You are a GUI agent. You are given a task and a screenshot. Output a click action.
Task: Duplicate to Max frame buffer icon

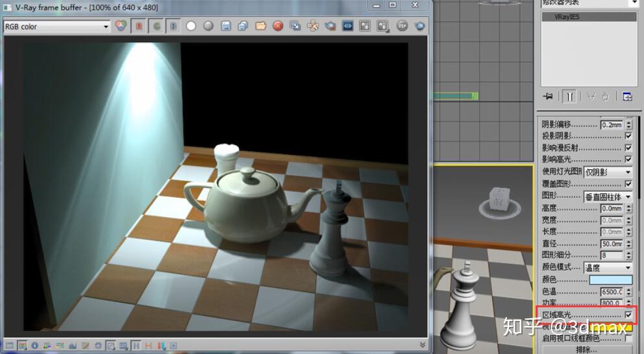295,26
